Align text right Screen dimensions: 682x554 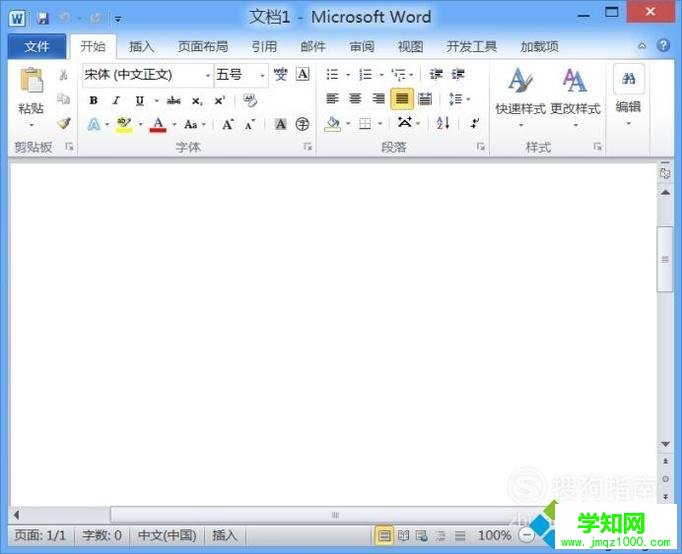378,99
